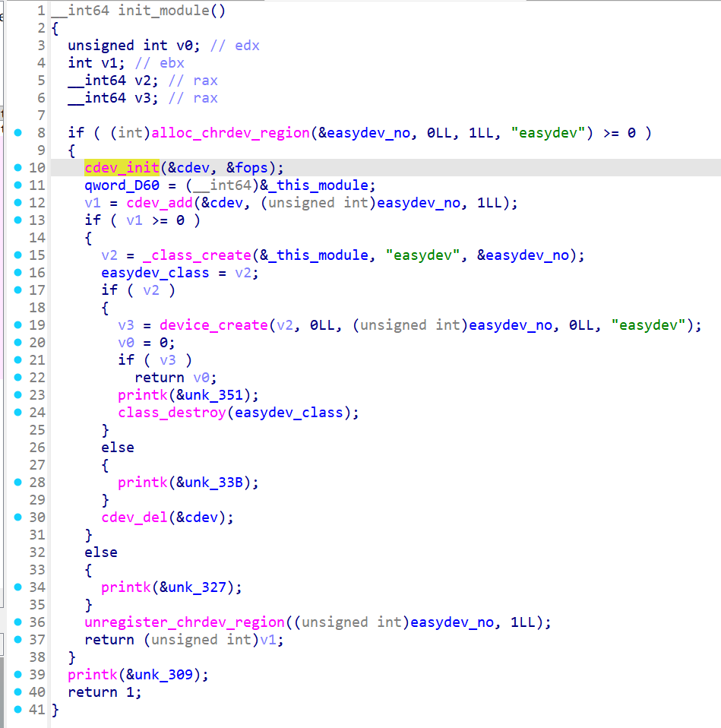721x728 pixels.
Task: Click line number 37 in the gutter
Action: (36, 640)
